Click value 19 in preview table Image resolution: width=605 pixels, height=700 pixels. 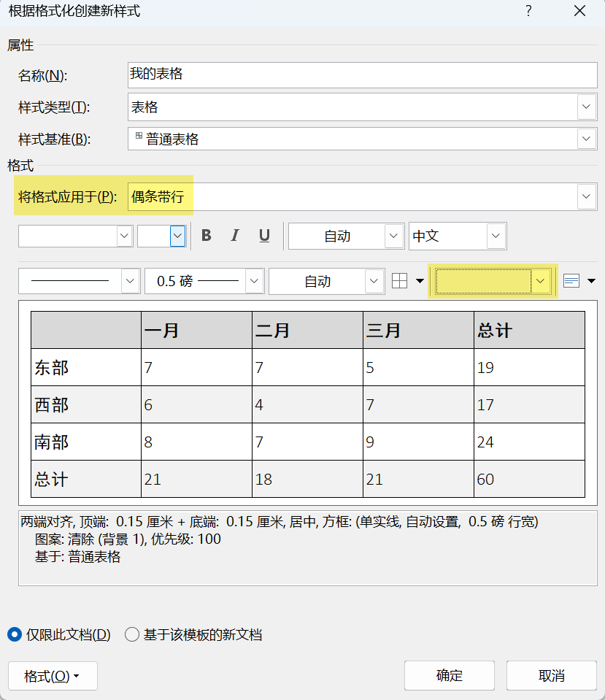485,367
